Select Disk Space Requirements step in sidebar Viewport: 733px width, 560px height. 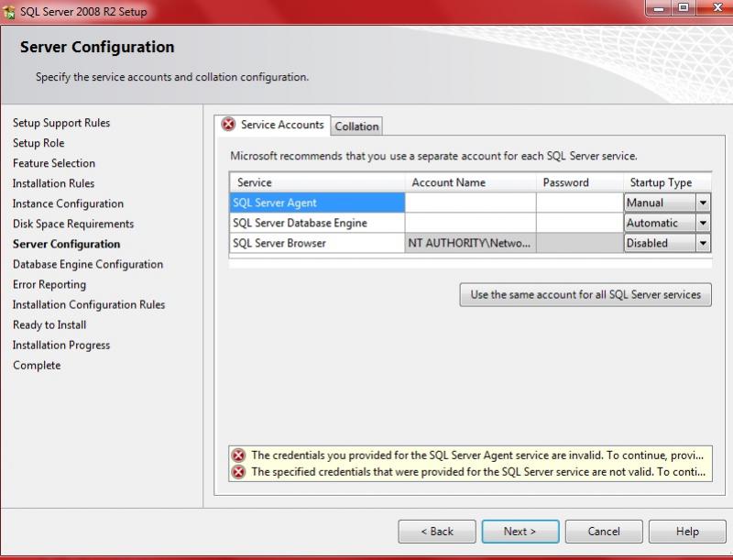tap(73, 224)
